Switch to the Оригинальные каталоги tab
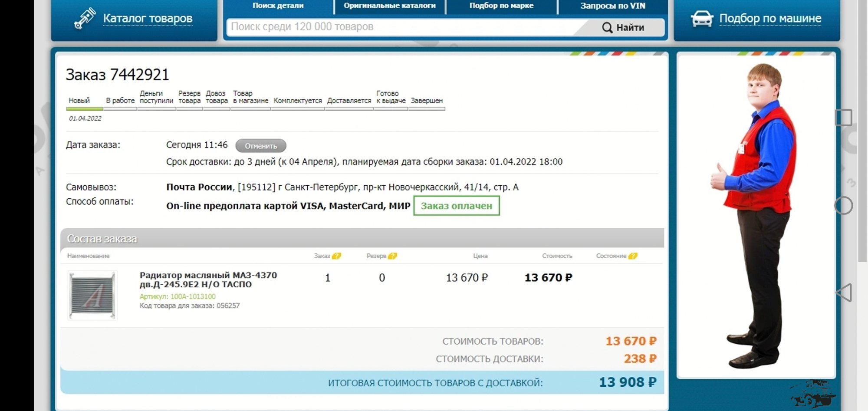The height and width of the screenshot is (411, 868). (390, 6)
